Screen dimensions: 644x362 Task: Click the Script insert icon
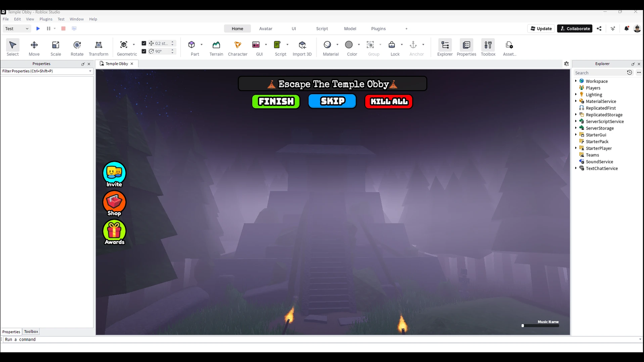[x=277, y=45]
